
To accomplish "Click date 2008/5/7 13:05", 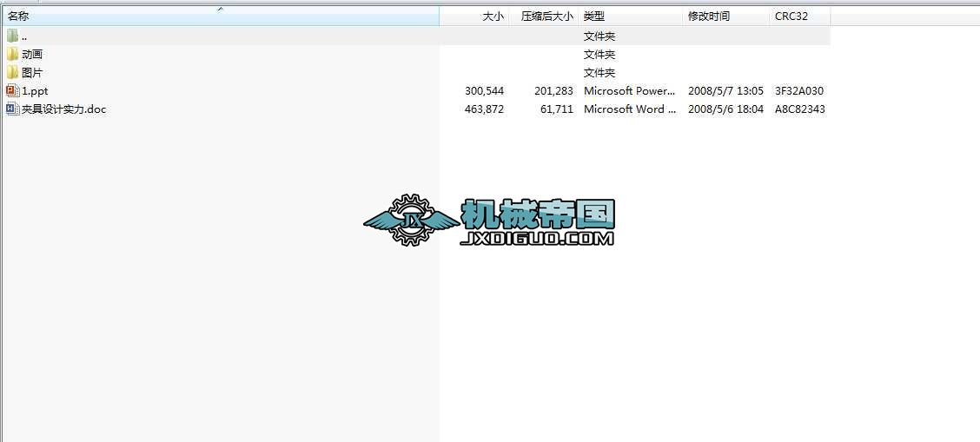I will [725, 90].
